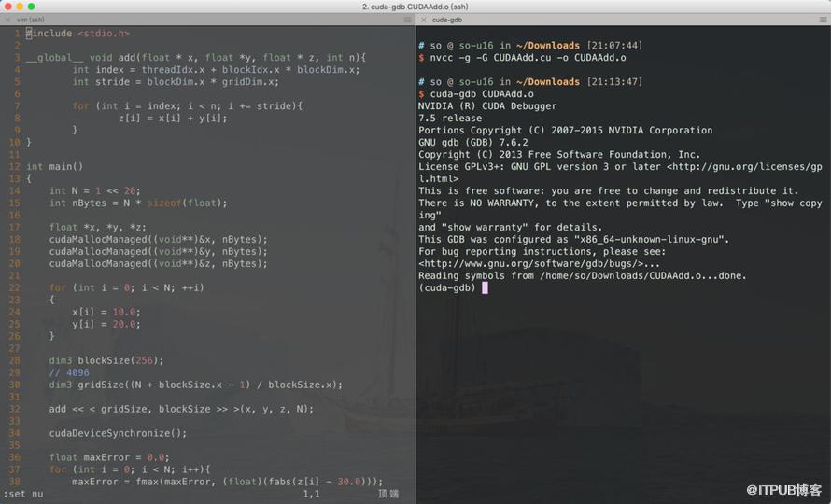Viewport: 831px width, 504px height.
Task: Click the 'and "show warranty" for details.' line
Action: point(511,228)
